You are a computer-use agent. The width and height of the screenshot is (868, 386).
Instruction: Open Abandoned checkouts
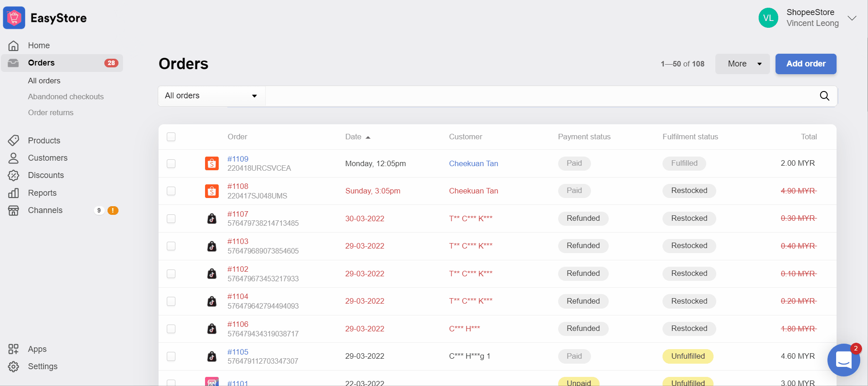point(66,96)
